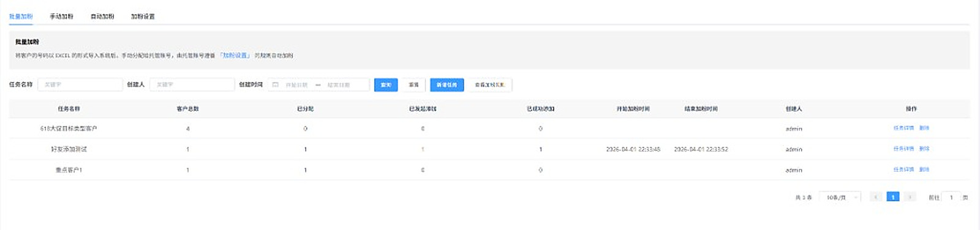Click the 好友添加测试 task name
This screenshot has height=230, width=980.
click(69, 149)
